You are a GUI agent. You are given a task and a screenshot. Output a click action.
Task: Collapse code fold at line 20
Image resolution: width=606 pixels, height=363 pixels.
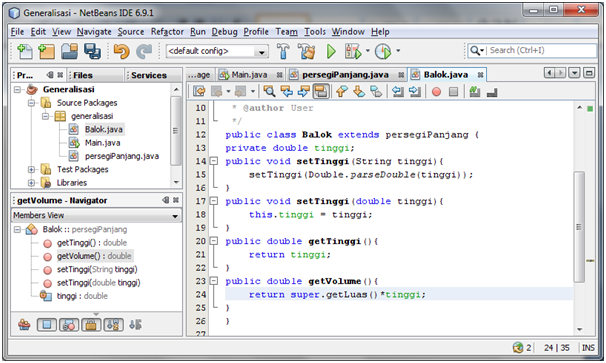(x=213, y=241)
